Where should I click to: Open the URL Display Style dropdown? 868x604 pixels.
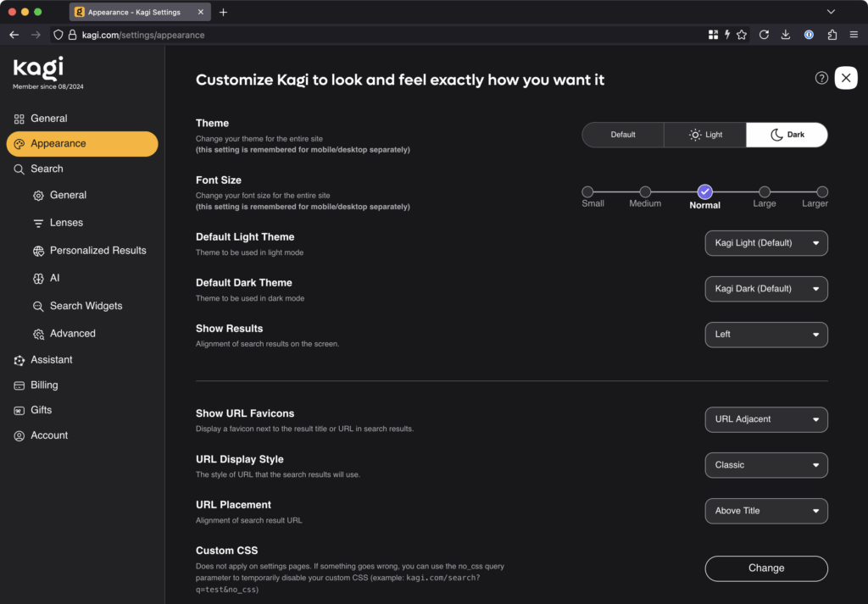pos(766,466)
